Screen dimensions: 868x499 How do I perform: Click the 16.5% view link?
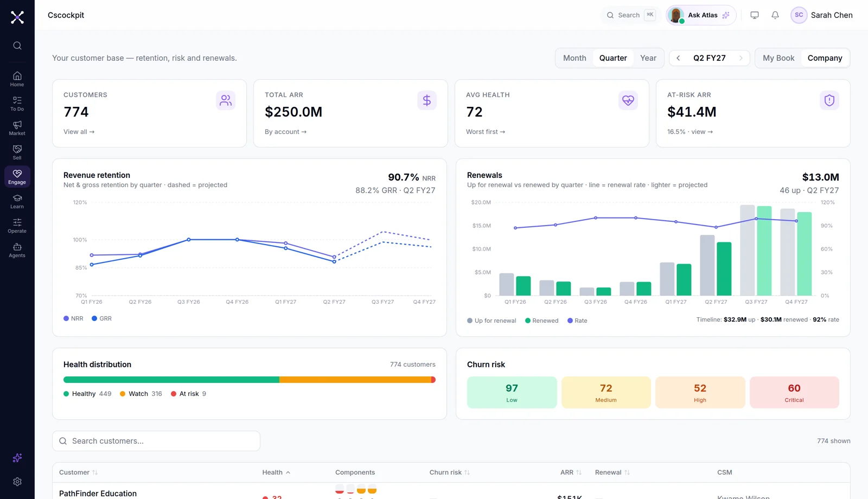point(690,132)
